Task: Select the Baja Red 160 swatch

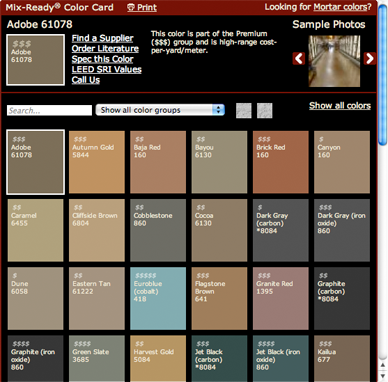Action: (x=158, y=162)
